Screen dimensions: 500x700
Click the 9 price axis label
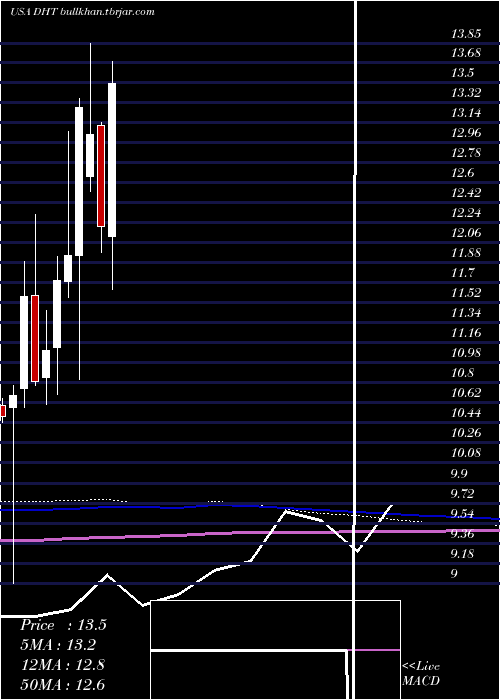pos(454,574)
